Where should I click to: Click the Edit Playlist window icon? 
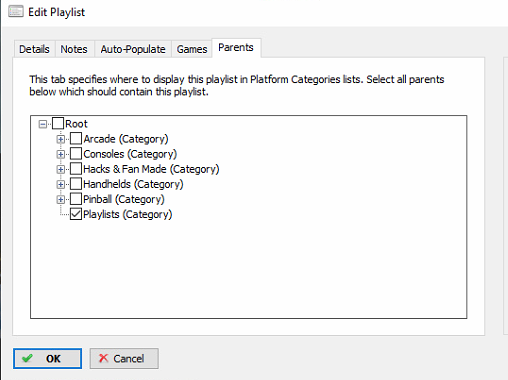click(x=16, y=12)
